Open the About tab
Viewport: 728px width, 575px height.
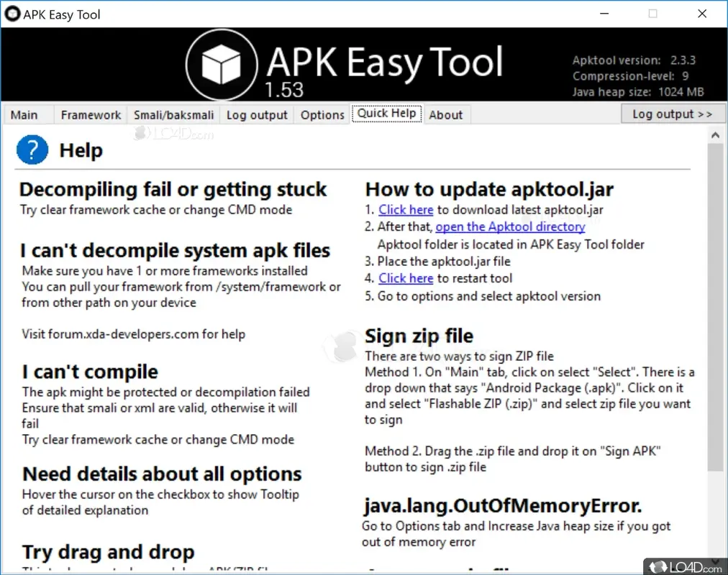[446, 115]
